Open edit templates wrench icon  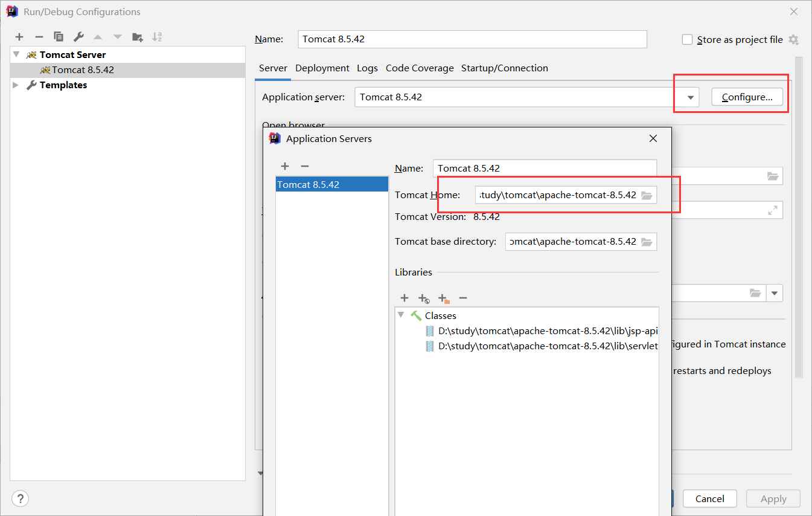(78, 37)
